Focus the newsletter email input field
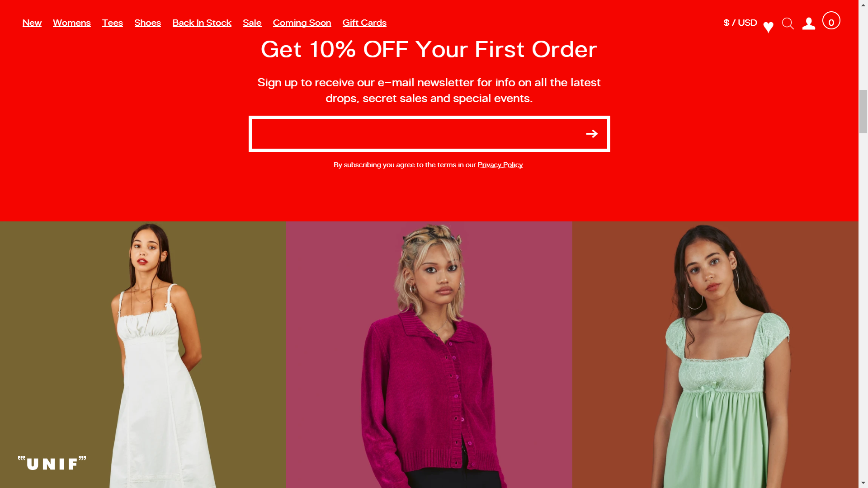 (416, 134)
